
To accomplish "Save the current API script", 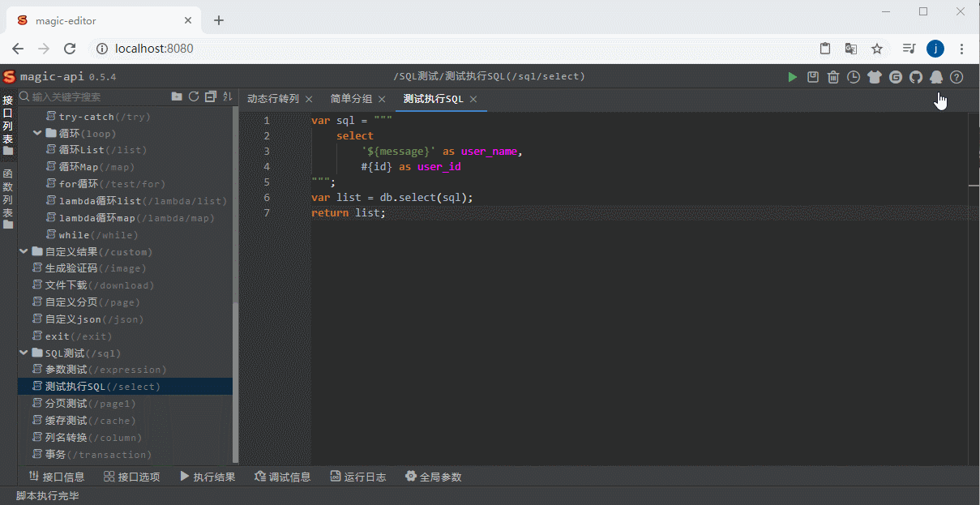I will (813, 76).
